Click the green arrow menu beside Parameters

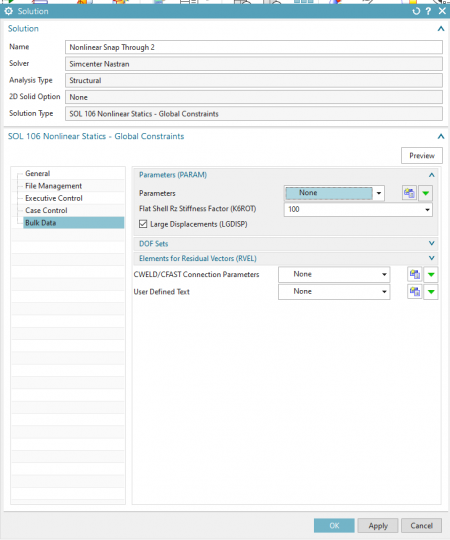pyautogui.click(x=426, y=193)
